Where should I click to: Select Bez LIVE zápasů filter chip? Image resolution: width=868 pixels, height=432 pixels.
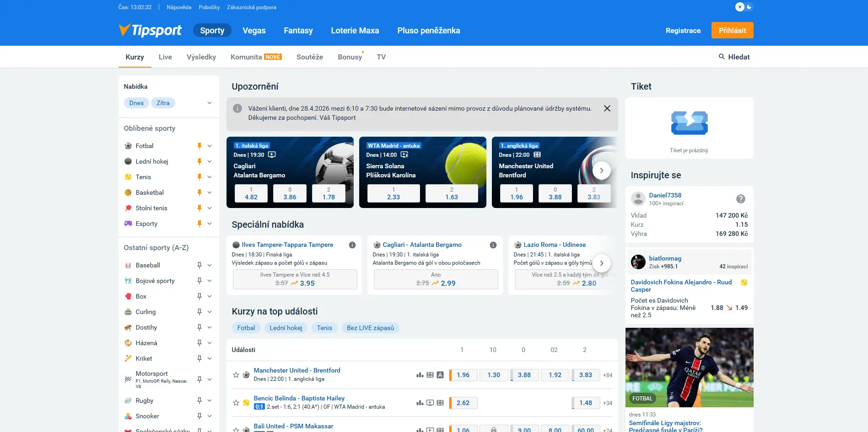[370, 328]
